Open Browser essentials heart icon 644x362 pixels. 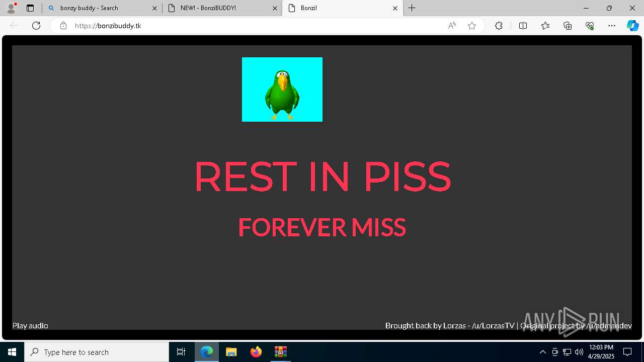click(x=590, y=26)
